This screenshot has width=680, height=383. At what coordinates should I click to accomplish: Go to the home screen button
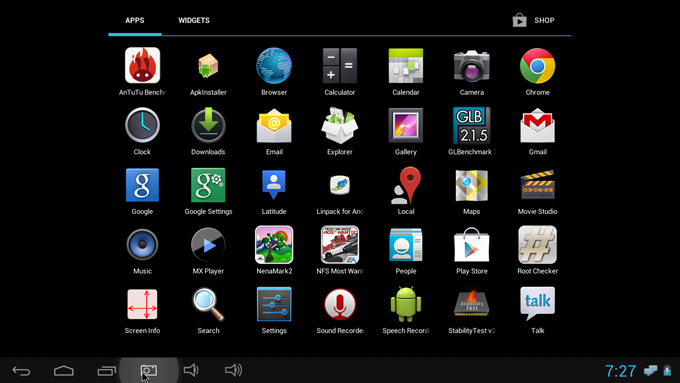click(x=64, y=371)
